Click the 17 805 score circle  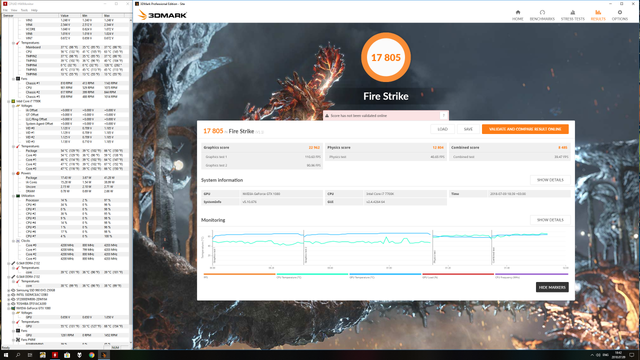386,57
